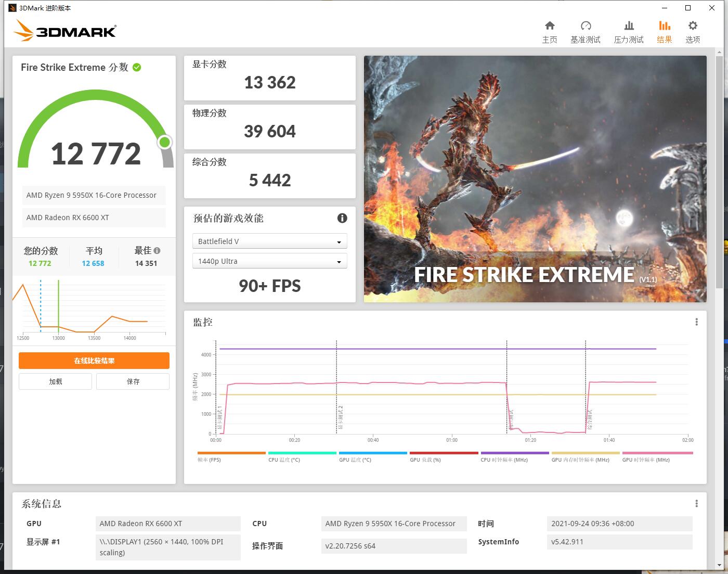Image resolution: width=728 pixels, height=574 pixels.
Task: Click the 3DMark logo
Action: point(65,31)
